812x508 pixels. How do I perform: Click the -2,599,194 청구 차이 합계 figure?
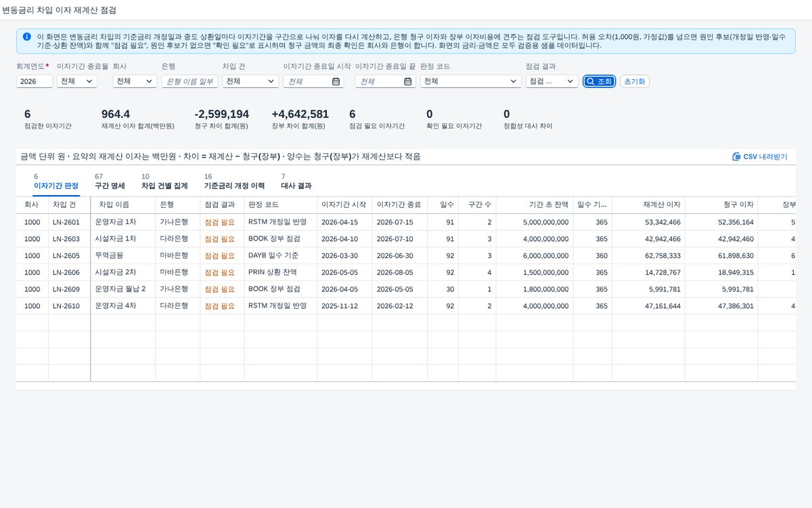point(221,114)
